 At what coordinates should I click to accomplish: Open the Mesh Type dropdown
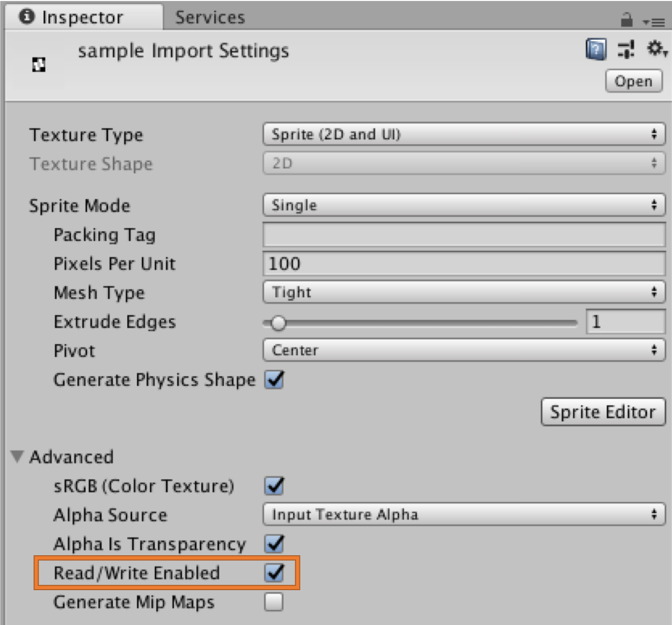pos(463,292)
